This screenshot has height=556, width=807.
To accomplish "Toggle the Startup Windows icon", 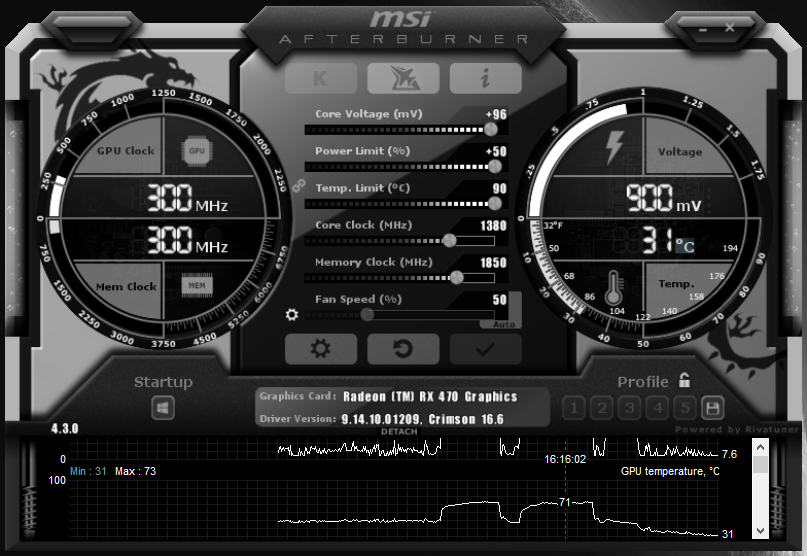I will pos(163,408).
